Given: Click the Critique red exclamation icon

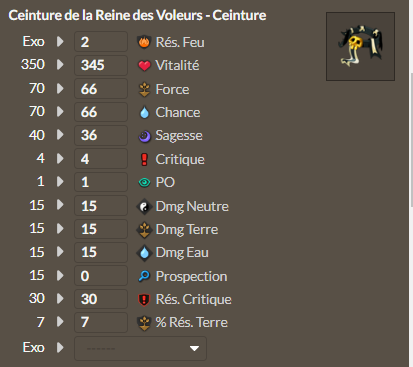Looking at the screenshot, I should 144,159.
